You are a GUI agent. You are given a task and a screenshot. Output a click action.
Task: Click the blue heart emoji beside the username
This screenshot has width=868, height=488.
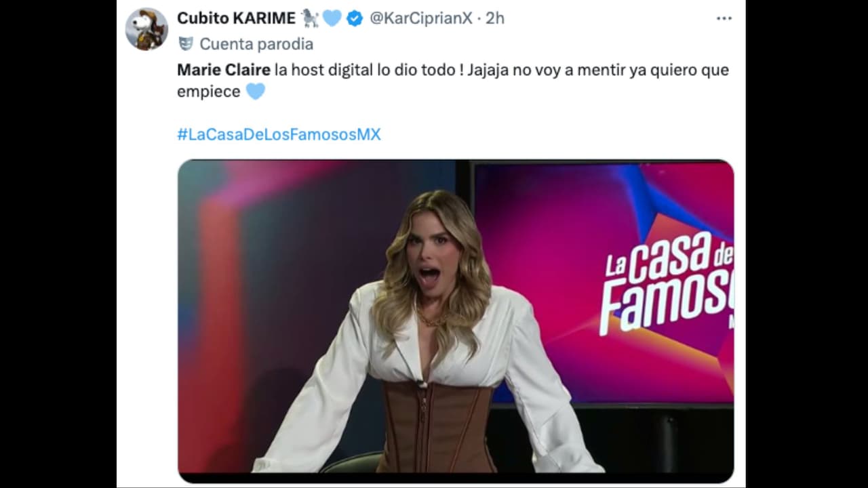coord(332,18)
